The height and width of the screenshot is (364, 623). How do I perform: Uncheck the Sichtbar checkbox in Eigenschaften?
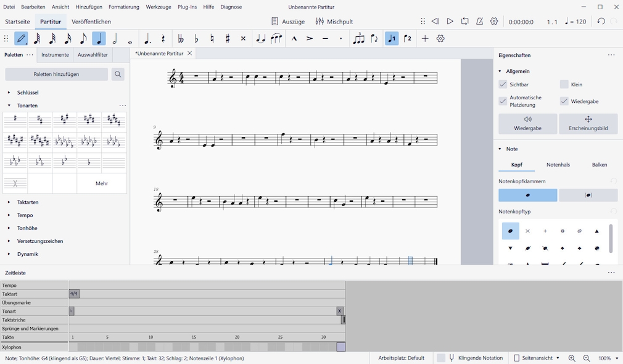[x=502, y=84]
